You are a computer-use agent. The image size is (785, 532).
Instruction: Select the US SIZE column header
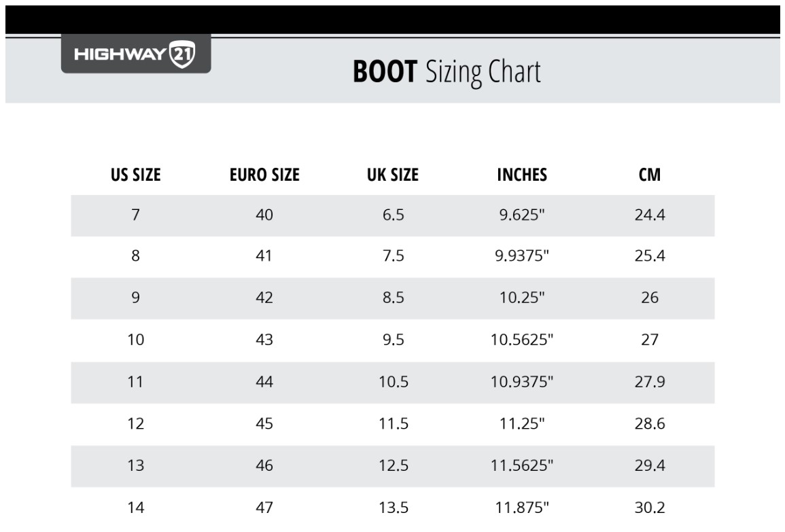[x=136, y=175]
